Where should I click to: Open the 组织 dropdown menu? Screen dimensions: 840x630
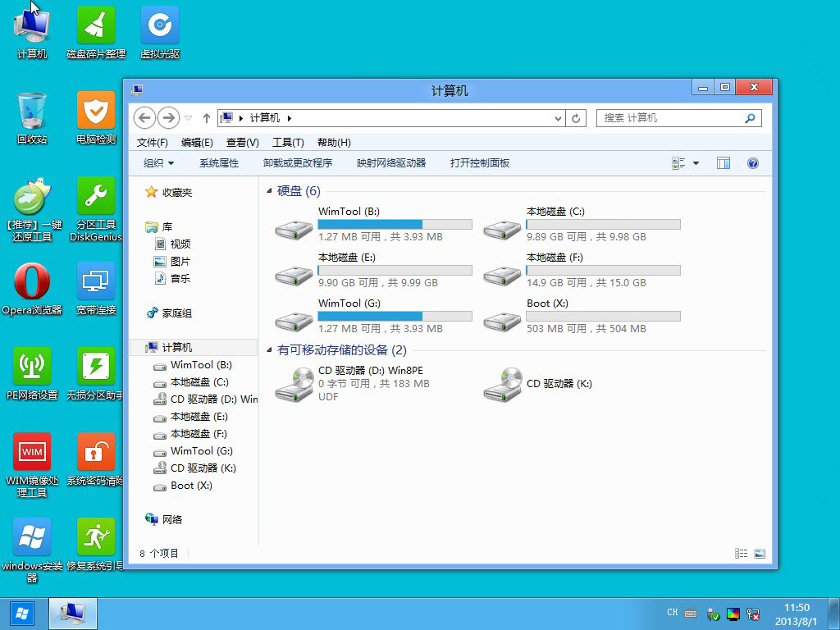coord(158,163)
